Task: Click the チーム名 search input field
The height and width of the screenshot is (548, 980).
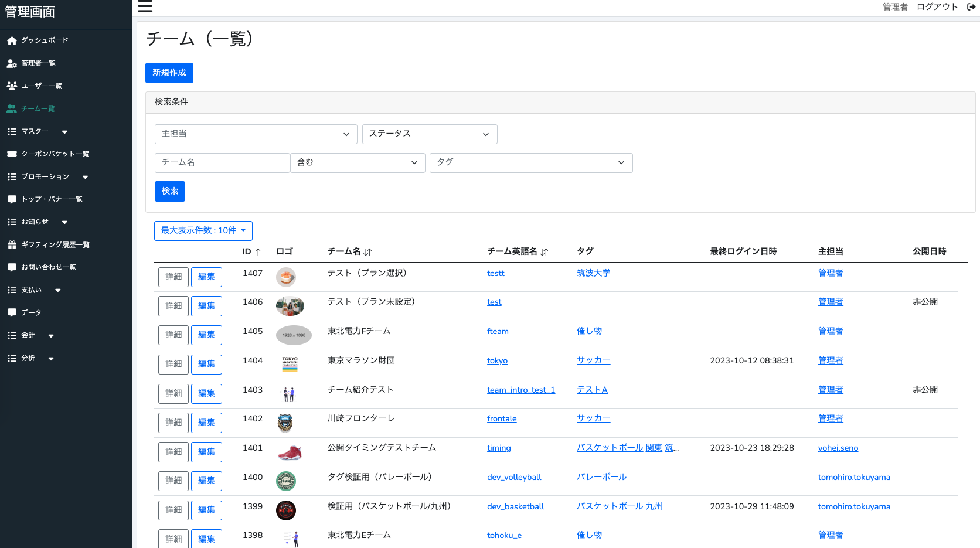Action: pos(222,163)
